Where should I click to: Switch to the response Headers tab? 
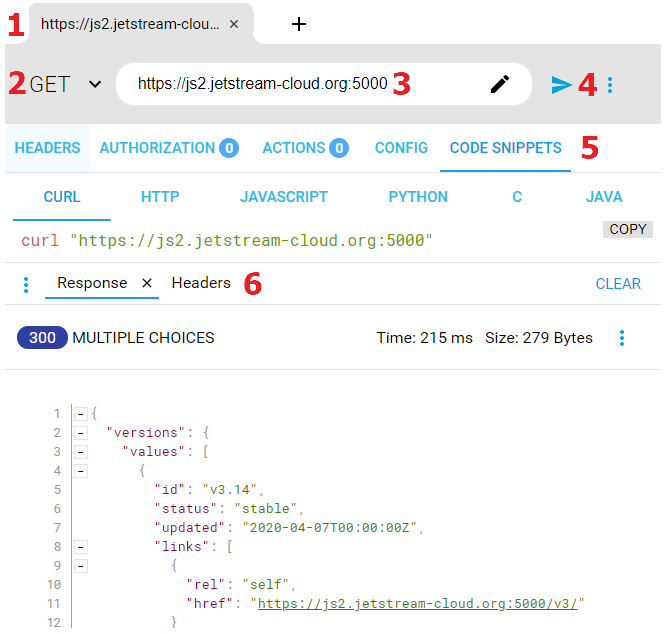click(x=201, y=283)
